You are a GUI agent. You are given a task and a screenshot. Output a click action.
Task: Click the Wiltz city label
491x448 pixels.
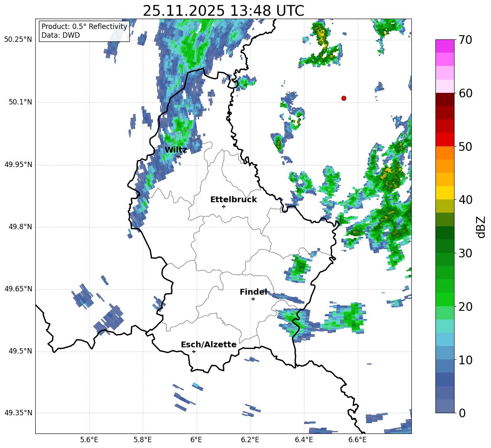pyautogui.click(x=176, y=150)
